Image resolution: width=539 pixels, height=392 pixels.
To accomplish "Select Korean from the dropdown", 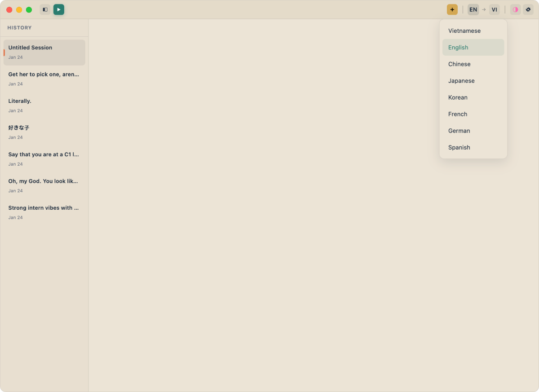I will [x=458, y=97].
